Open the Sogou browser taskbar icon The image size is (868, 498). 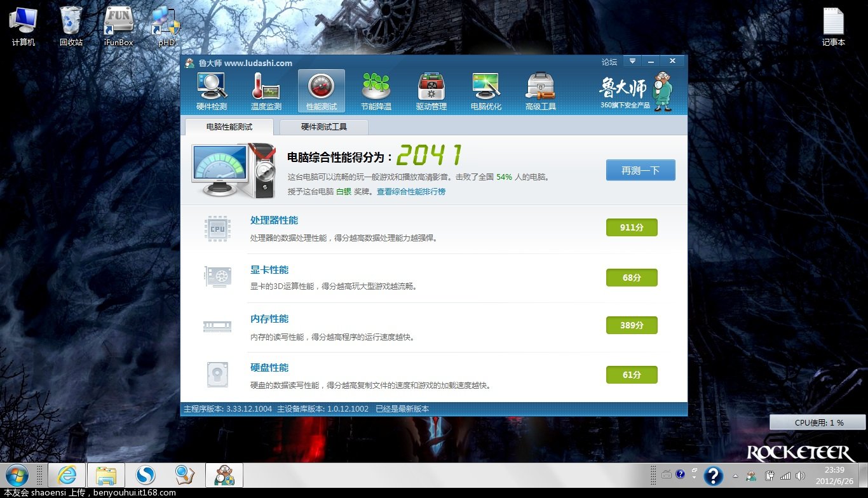146,475
